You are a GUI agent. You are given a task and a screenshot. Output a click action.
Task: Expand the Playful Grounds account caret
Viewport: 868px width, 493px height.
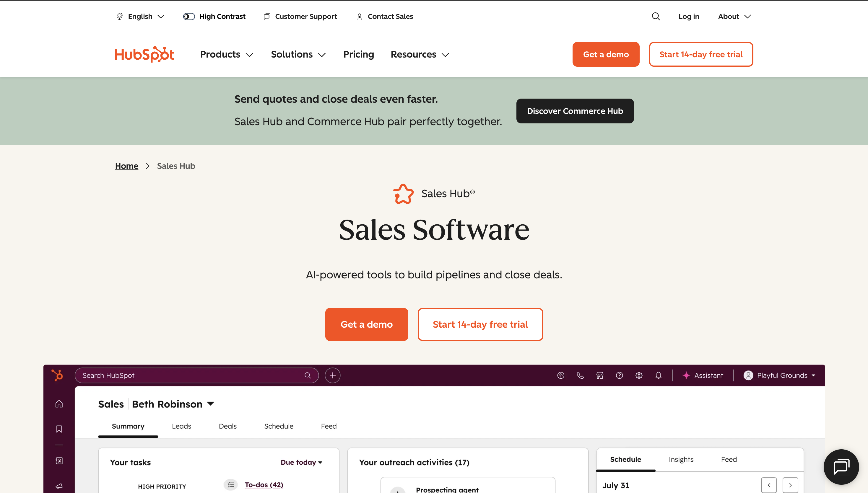coord(813,375)
